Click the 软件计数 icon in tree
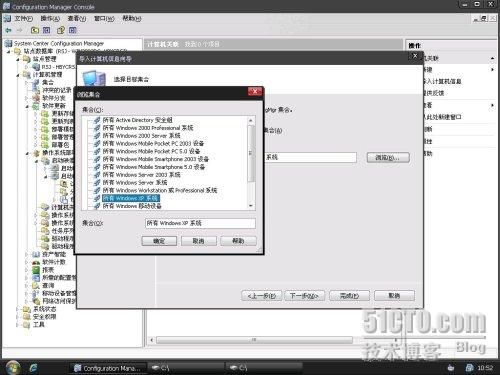The image size is (500, 375). (x=36, y=262)
